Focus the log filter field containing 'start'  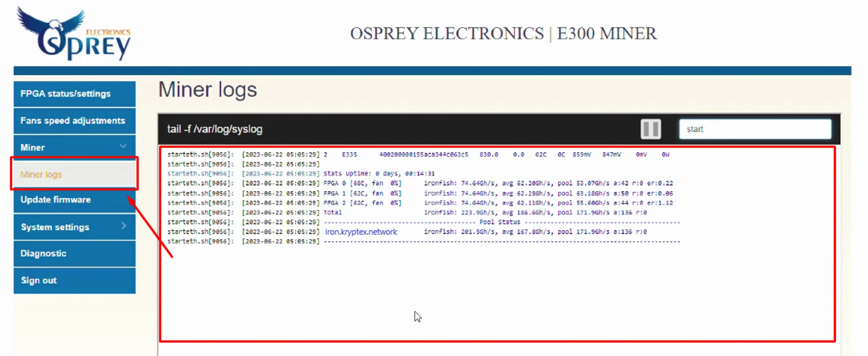click(x=755, y=129)
